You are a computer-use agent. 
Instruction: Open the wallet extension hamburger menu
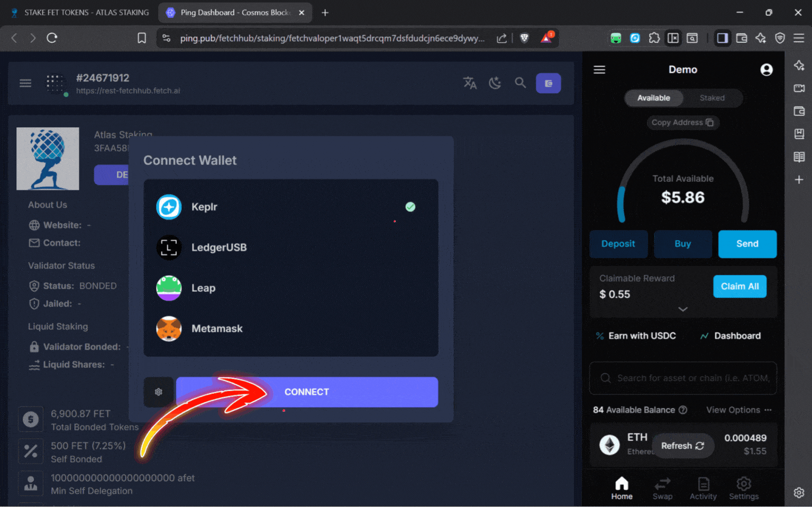coord(599,69)
